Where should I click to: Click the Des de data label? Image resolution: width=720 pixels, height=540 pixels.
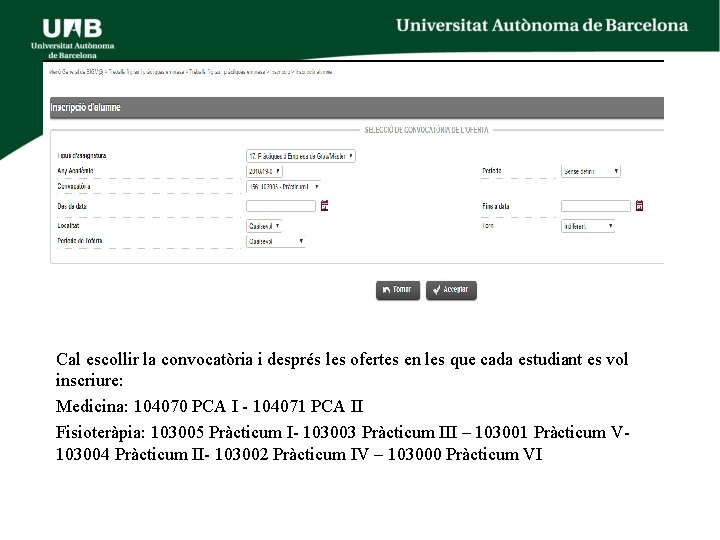(x=72, y=206)
